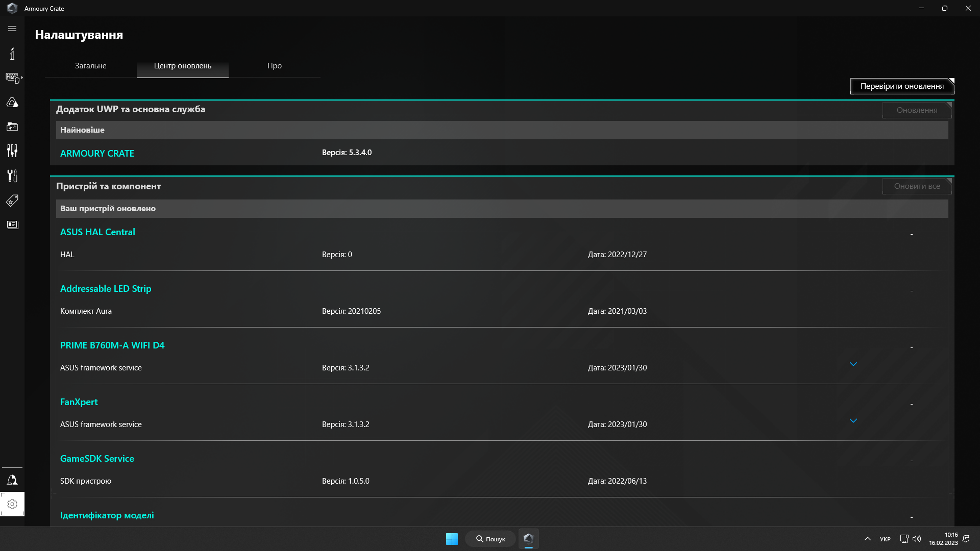Click the Armoury Crate logo in title bar

(x=12, y=8)
